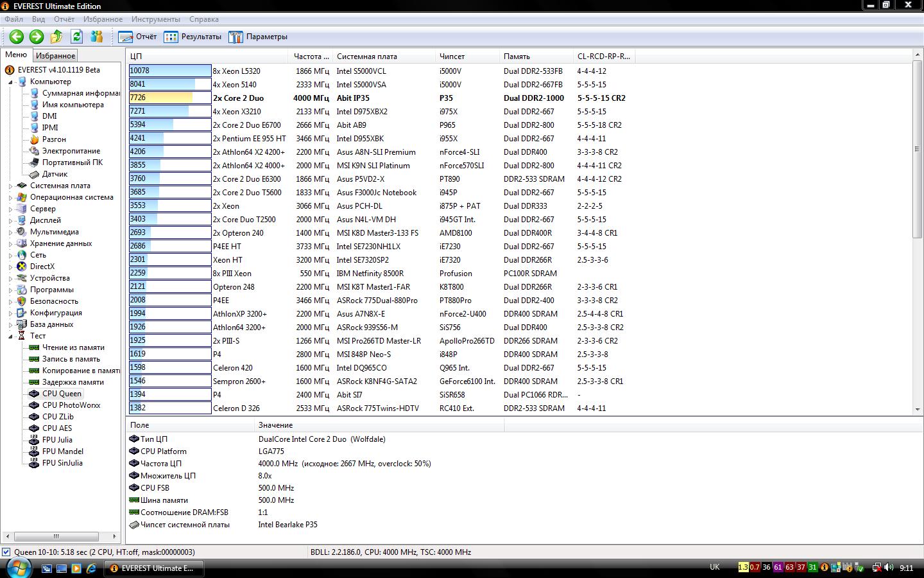
Task: Select the Запись в память test icon
Action: [x=34, y=359]
